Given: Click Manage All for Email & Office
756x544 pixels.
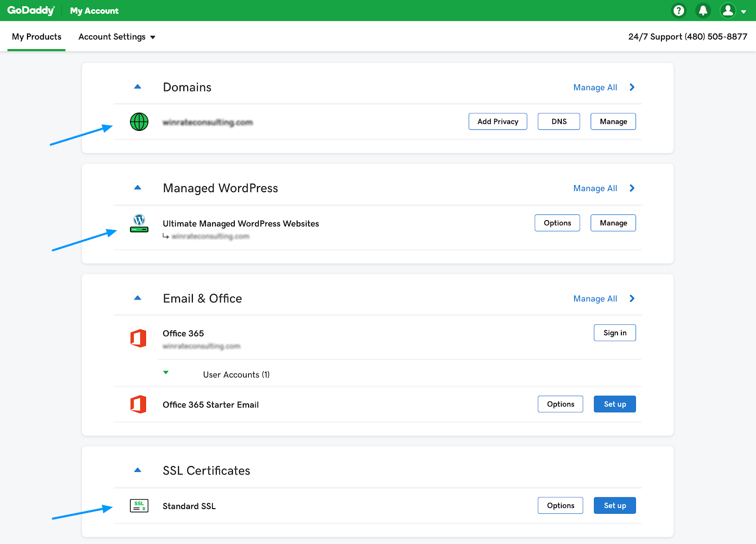Looking at the screenshot, I should click(595, 298).
